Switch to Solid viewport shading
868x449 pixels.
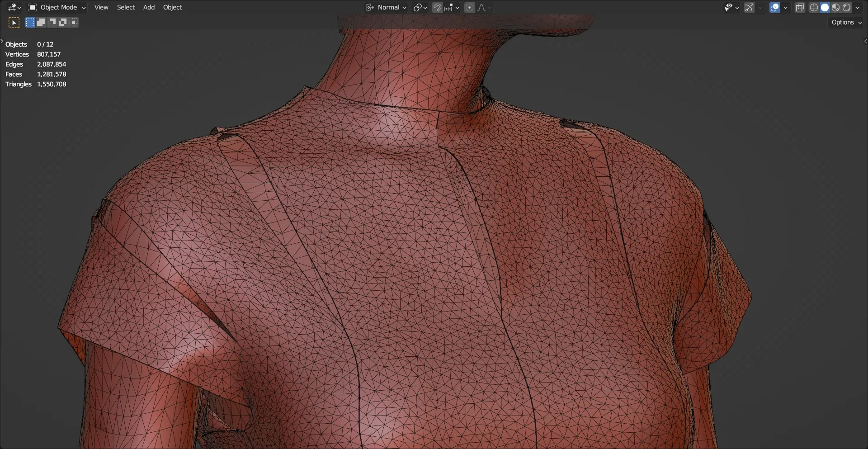(825, 7)
